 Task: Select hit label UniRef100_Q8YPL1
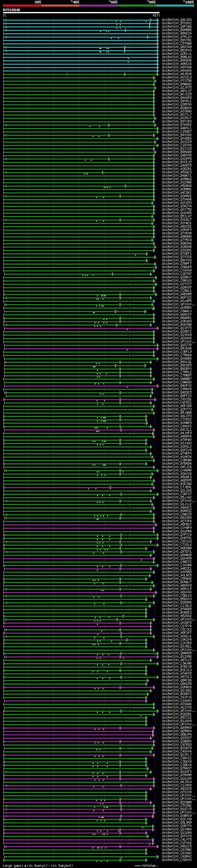pyautogui.click(x=177, y=101)
